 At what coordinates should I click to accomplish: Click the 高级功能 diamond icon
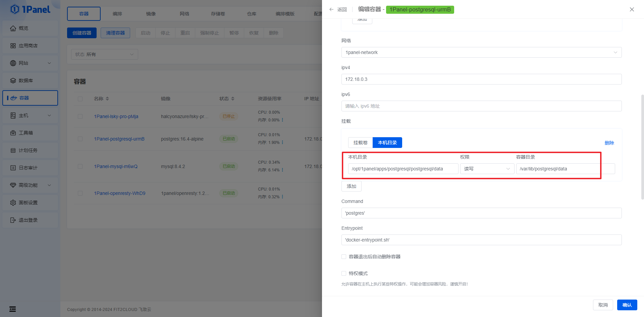[13, 185]
